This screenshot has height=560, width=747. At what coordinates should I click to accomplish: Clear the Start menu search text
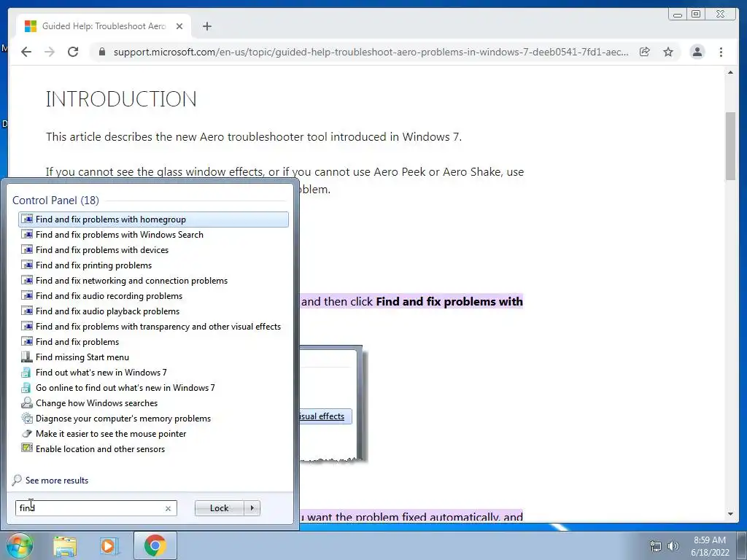coord(168,508)
